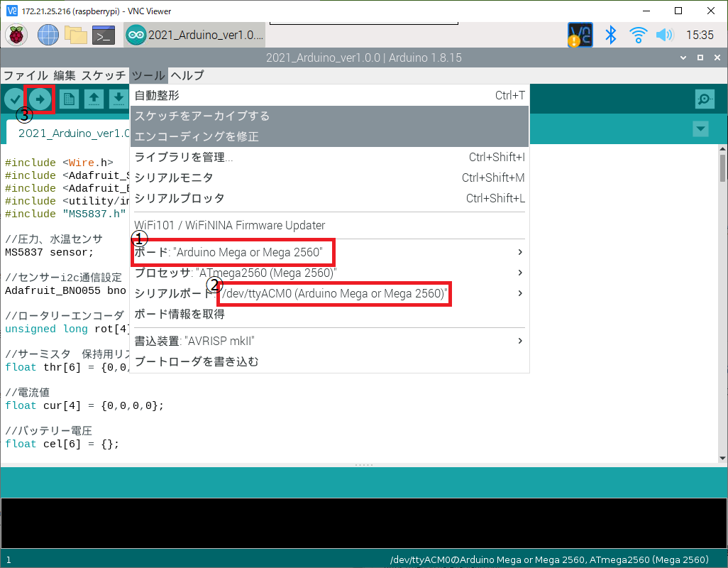Click the black console output area
This screenshot has height=568, width=728.
364,523
